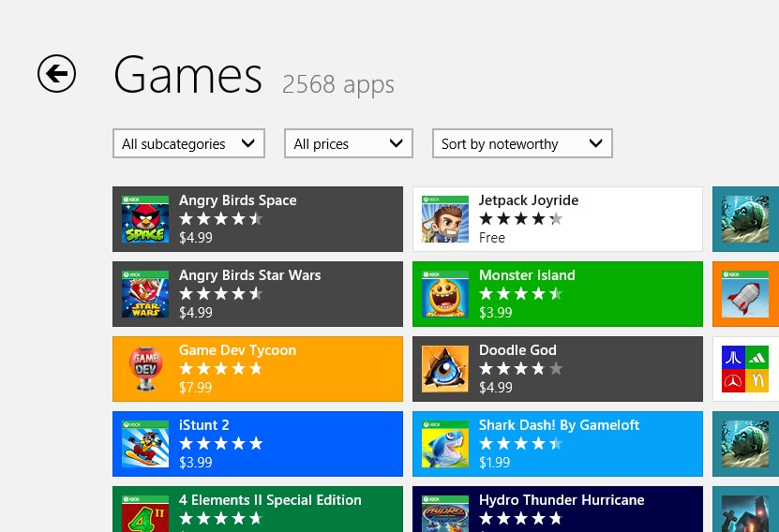Click the Game Dev Tycoon icon
The image size is (779, 532).
click(145, 369)
